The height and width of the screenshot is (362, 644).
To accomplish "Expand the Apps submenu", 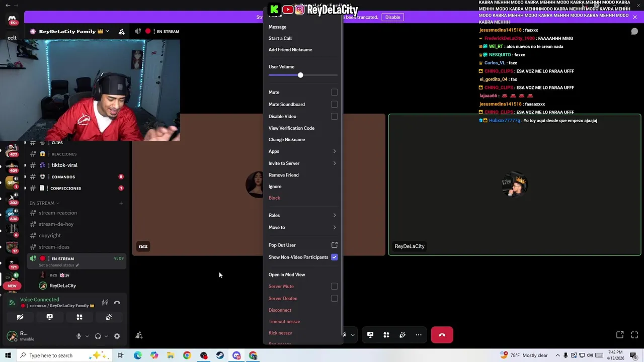I will (303, 151).
